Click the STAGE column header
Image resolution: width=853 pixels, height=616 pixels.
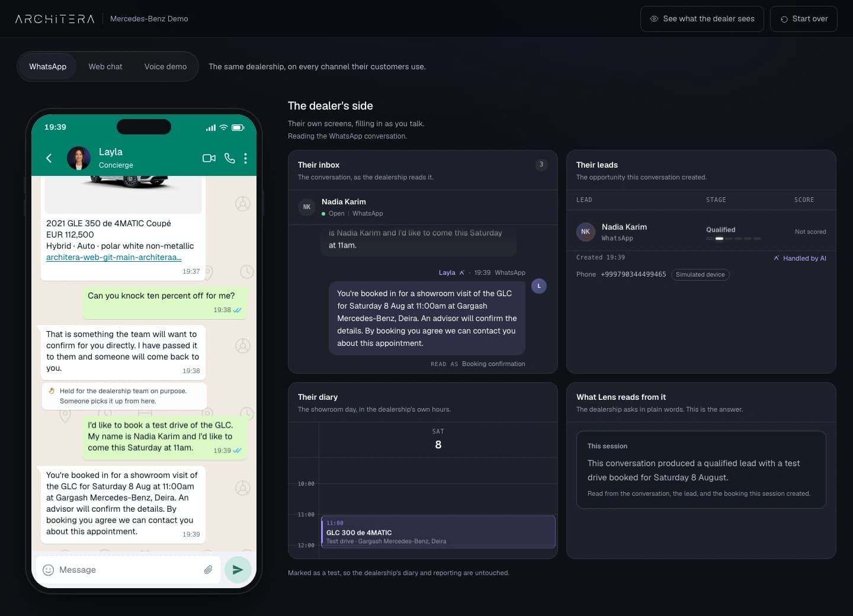[x=716, y=200]
